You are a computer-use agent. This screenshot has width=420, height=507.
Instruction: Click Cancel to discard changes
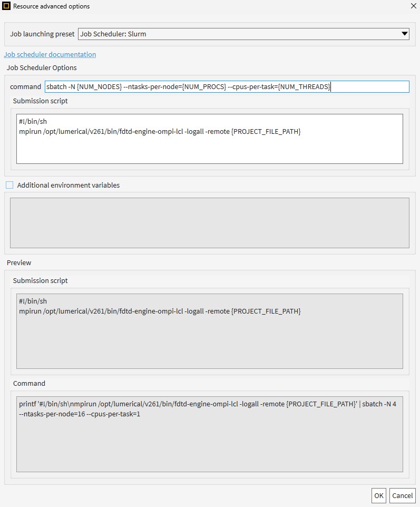tap(402, 496)
